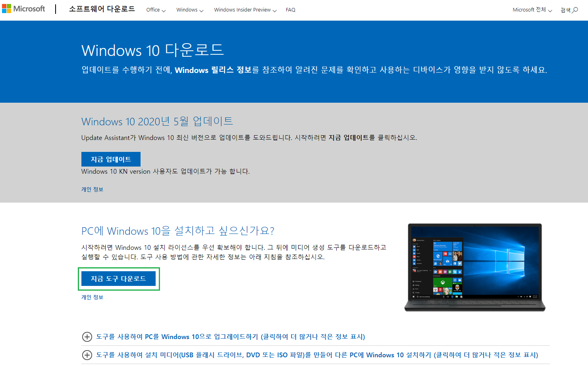Click the '지금 업데이트' button

111,159
